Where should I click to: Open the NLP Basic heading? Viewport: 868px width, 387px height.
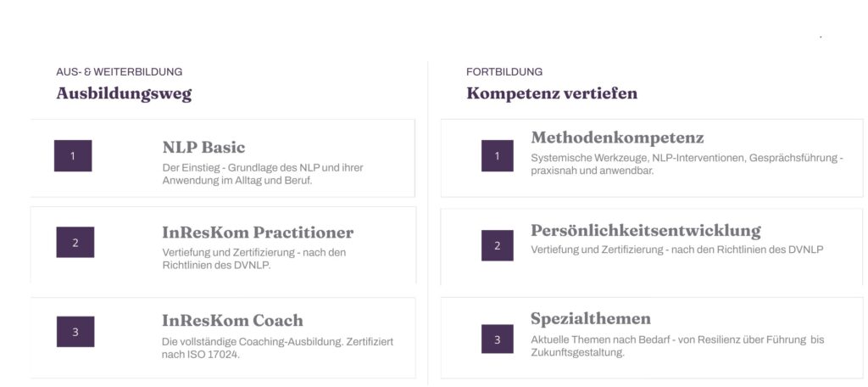coord(203,148)
